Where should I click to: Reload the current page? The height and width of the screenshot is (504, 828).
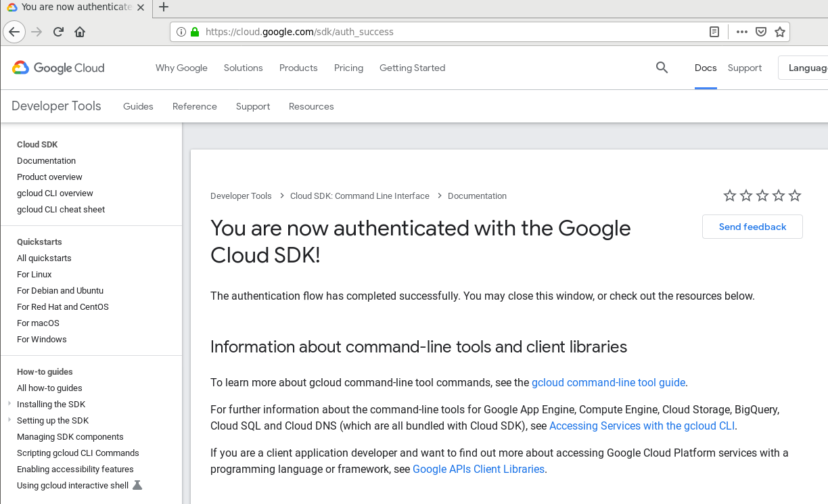pyautogui.click(x=58, y=32)
